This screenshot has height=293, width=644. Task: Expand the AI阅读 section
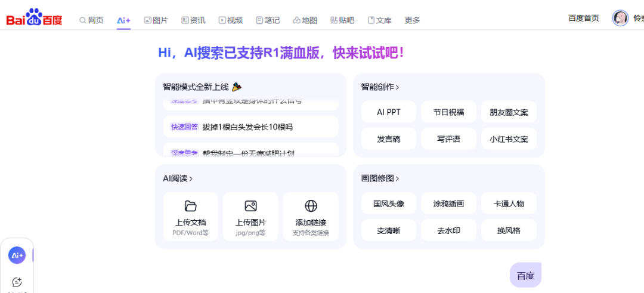pos(178,178)
